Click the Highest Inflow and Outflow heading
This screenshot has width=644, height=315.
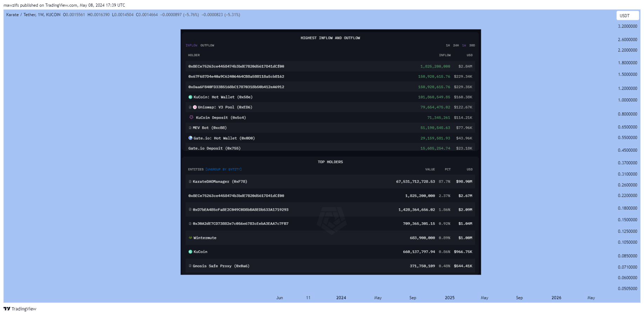[x=330, y=38]
